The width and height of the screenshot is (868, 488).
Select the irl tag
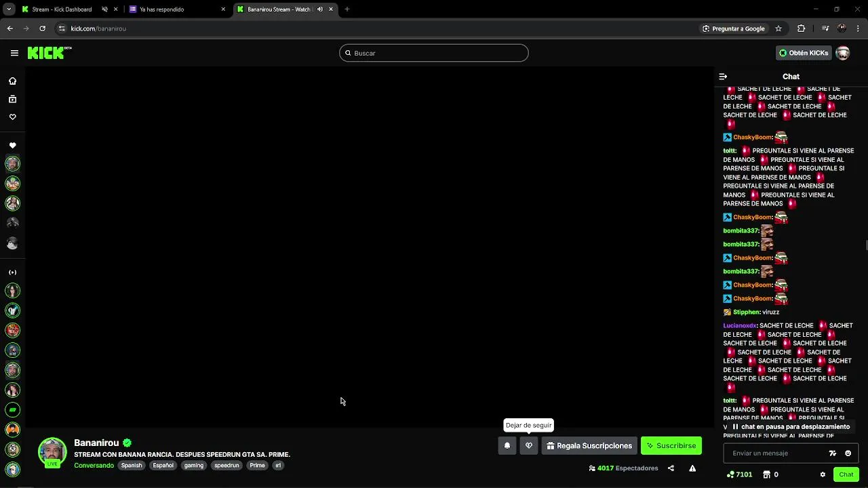point(278,466)
